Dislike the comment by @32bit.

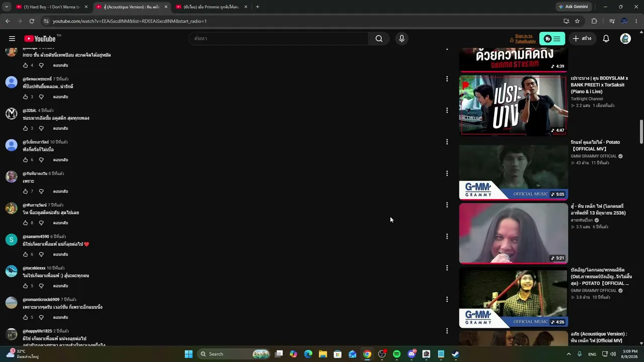41,128
